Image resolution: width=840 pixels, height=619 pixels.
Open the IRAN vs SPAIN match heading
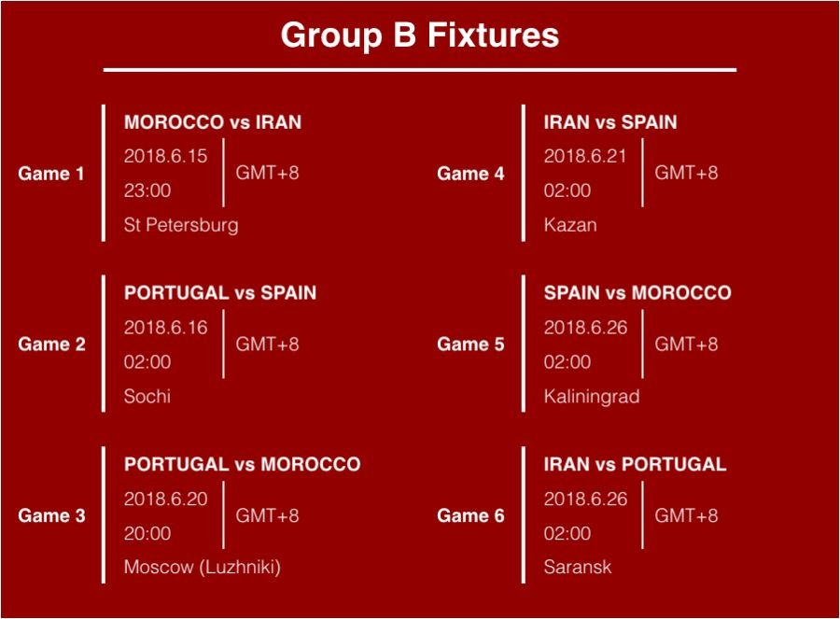pos(610,122)
